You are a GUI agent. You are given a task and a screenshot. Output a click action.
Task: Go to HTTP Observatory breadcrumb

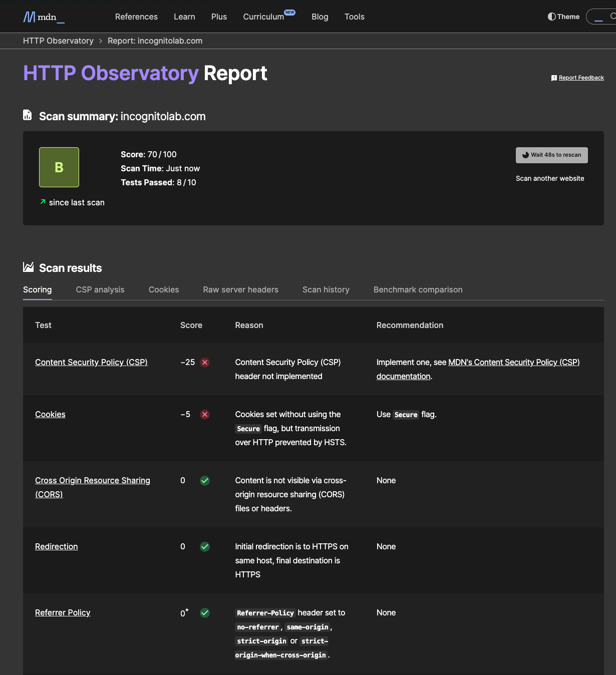[x=58, y=41]
